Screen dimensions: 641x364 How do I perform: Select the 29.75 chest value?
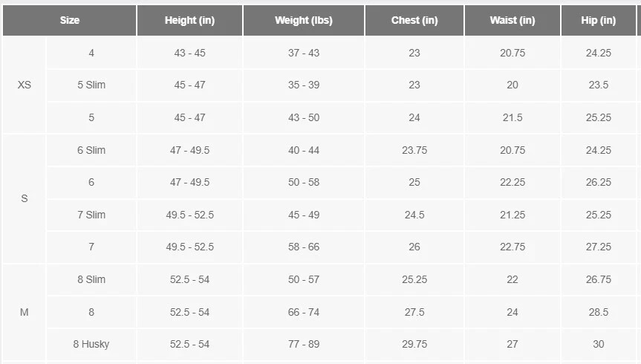414,344
